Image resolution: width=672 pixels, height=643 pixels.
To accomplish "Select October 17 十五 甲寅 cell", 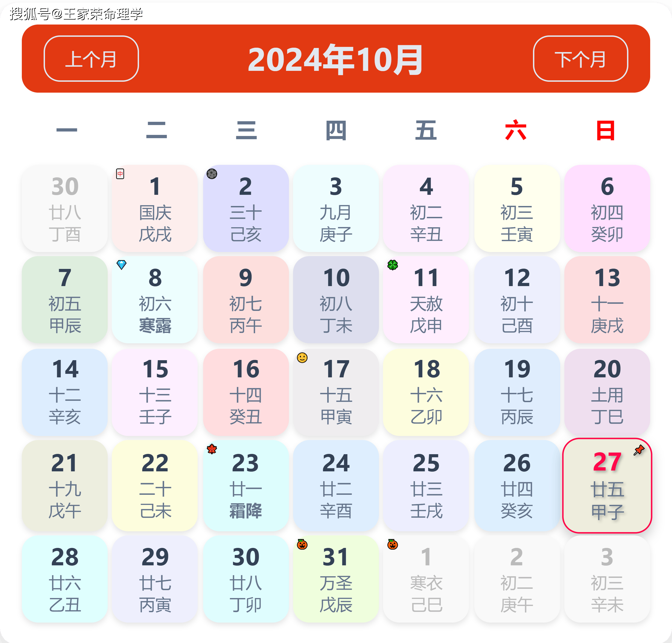I will [336, 392].
